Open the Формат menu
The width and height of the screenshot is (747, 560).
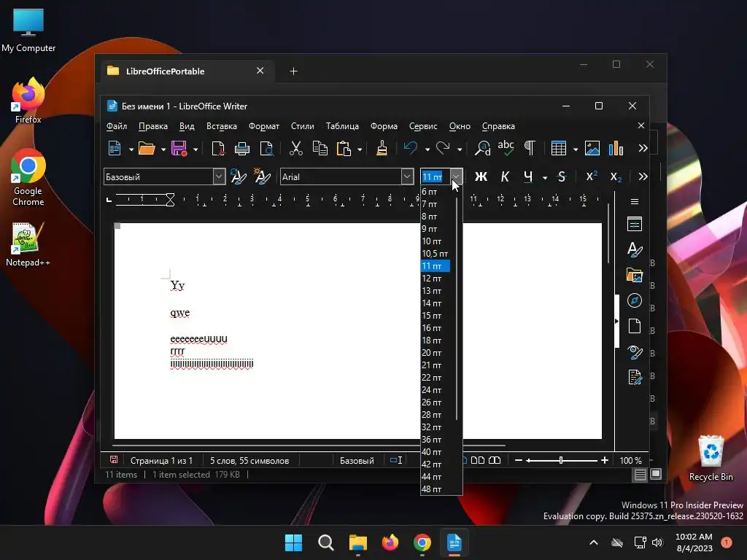(x=264, y=126)
